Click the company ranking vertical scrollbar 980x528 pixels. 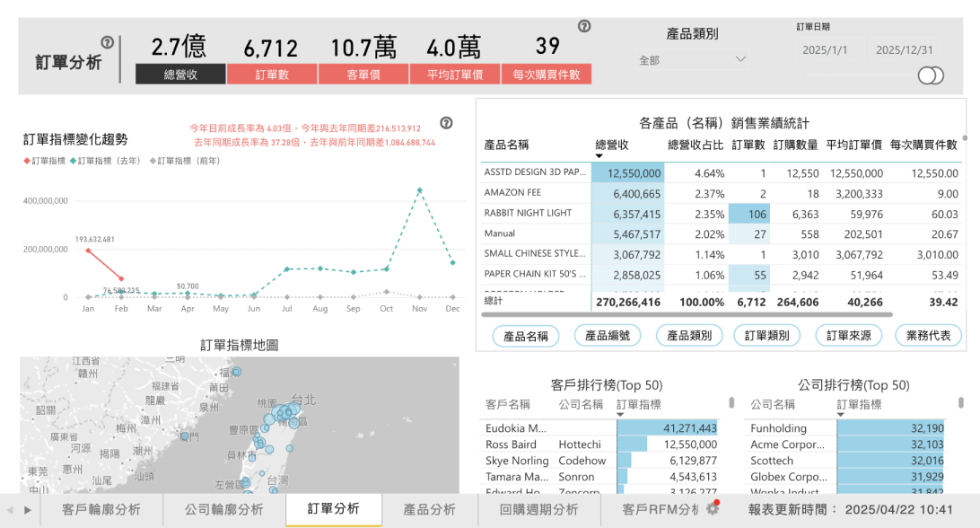point(960,402)
